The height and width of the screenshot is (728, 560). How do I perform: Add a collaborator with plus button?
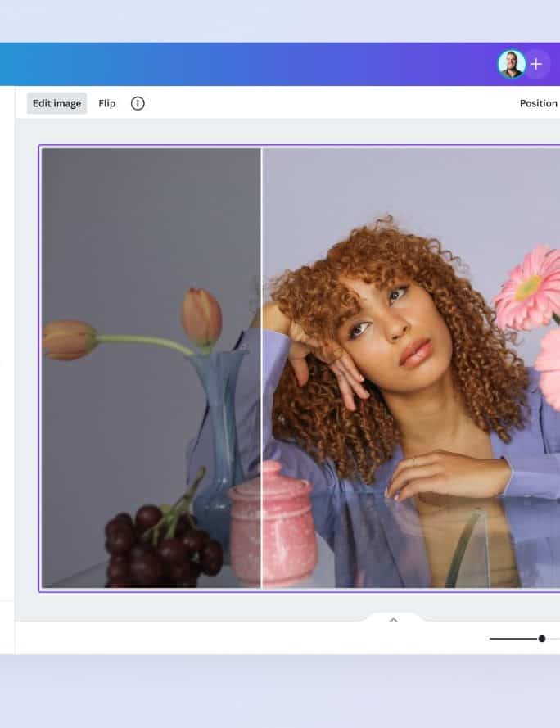(x=536, y=64)
